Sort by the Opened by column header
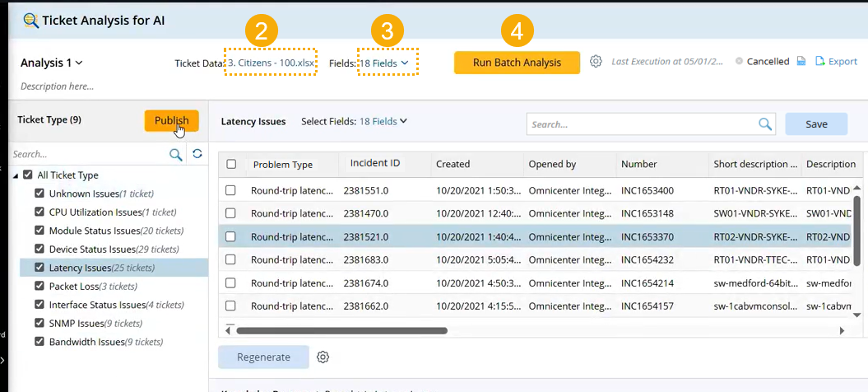The height and width of the screenshot is (392, 868). 552,164
